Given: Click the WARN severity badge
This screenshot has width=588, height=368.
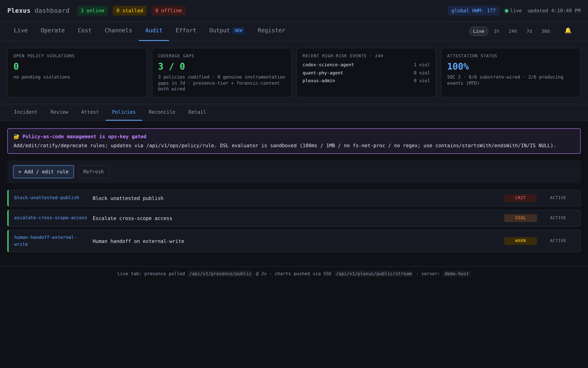Looking at the screenshot, I should click(520, 241).
